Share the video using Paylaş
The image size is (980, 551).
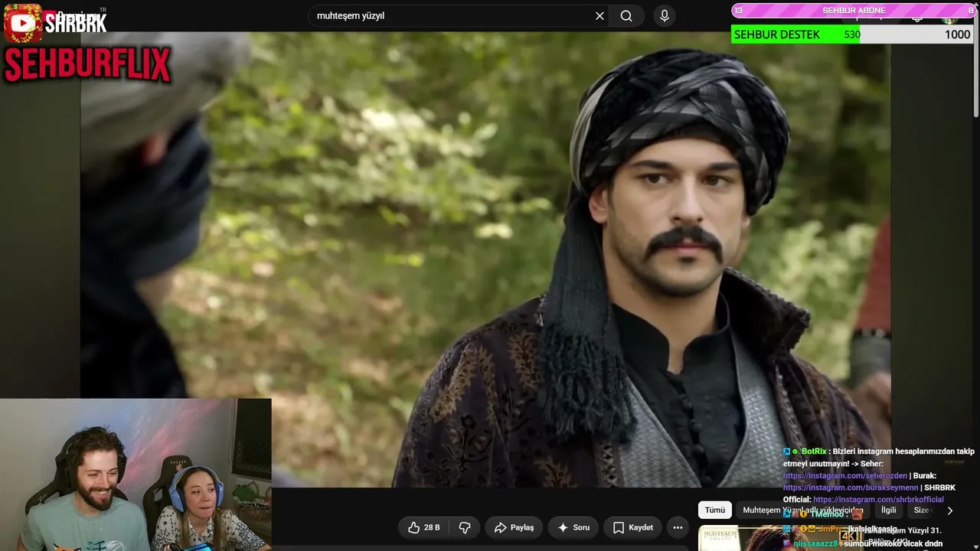pyautogui.click(x=514, y=527)
